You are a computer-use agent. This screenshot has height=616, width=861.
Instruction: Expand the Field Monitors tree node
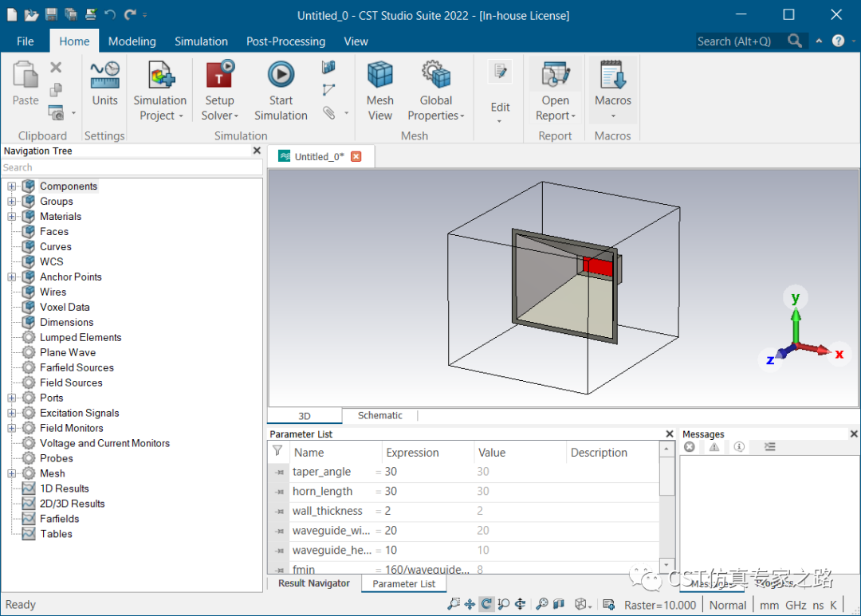[x=11, y=428]
